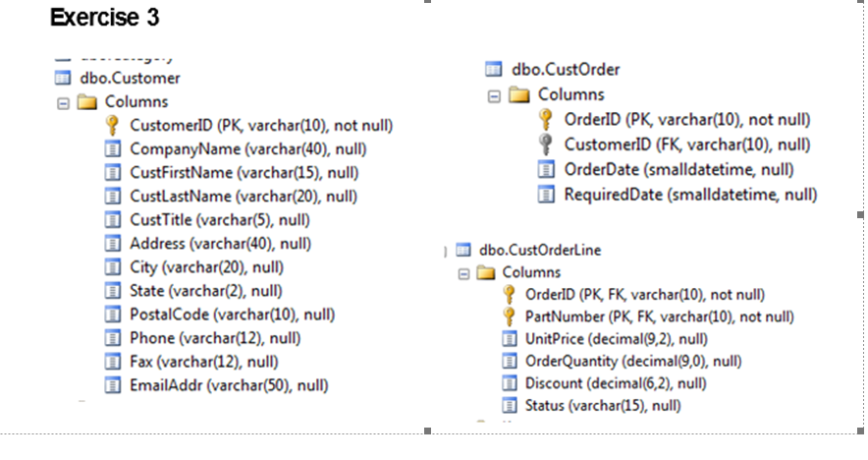Image resolution: width=868 pixels, height=460 pixels.
Task: Collapse the Columns node under dbo.CustOrder
Action: pos(494,96)
